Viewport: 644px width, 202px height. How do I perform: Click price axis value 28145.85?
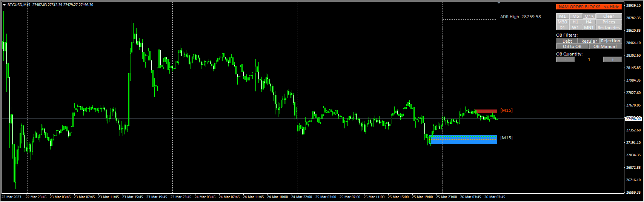[633, 68]
